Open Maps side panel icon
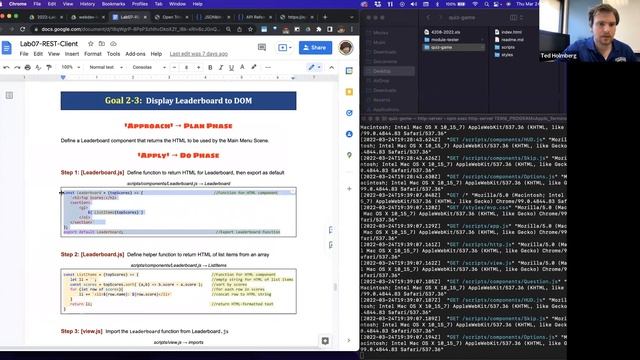The height and width of the screenshot is (360, 640). (x=349, y=155)
